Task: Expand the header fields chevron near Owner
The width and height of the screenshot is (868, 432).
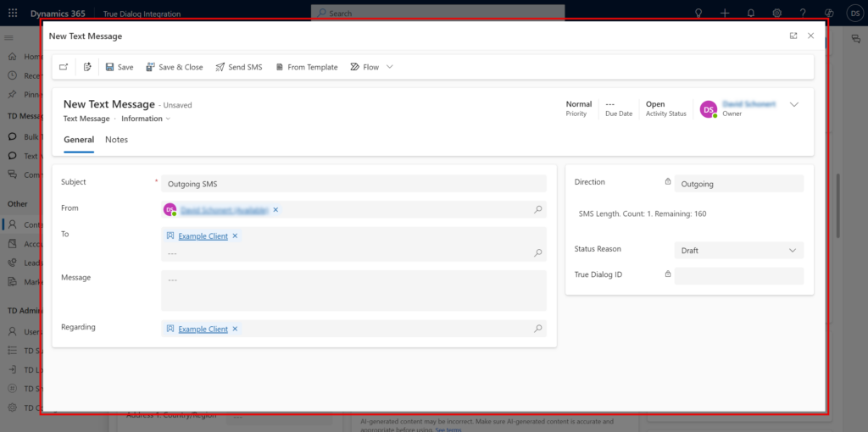Action: coord(793,104)
